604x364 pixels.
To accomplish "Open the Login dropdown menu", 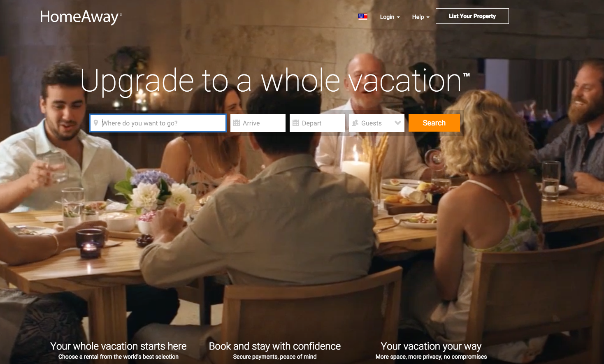I will pyautogui.click(x=390, y=17).
